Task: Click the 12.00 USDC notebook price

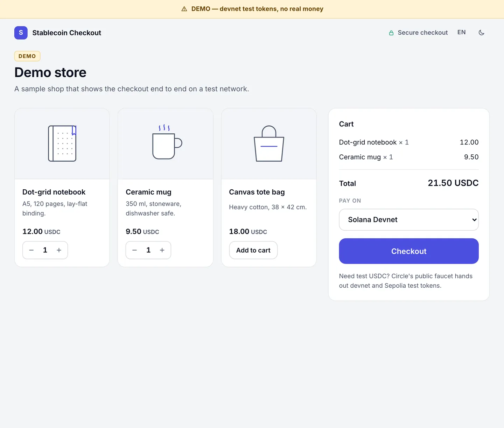Action: [x=41, y=232]
